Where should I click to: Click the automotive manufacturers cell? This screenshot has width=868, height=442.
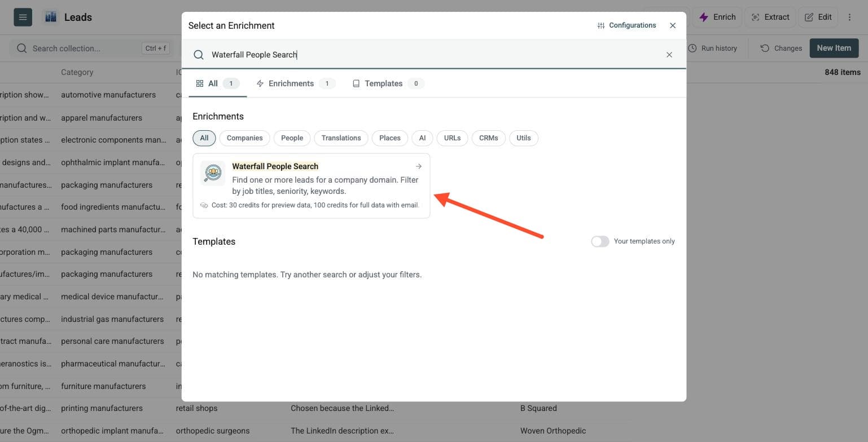pyautogui.click(x=108, y=95)
